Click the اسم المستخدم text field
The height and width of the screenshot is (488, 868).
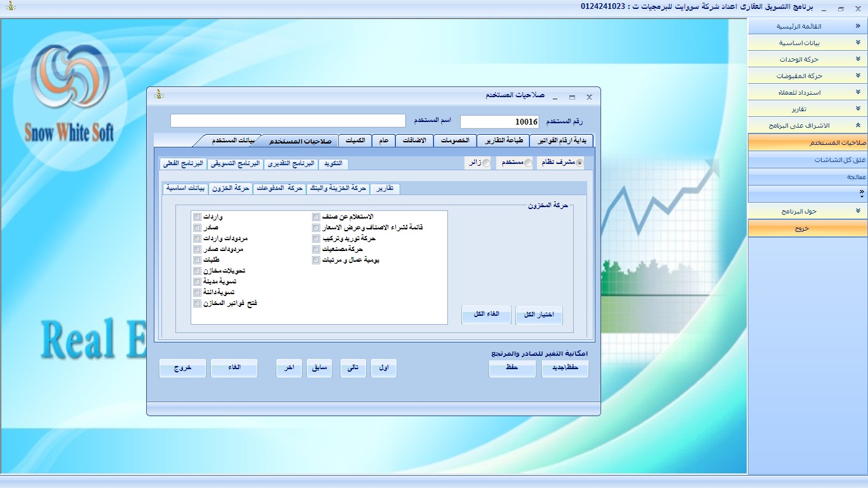click(288, 121)
